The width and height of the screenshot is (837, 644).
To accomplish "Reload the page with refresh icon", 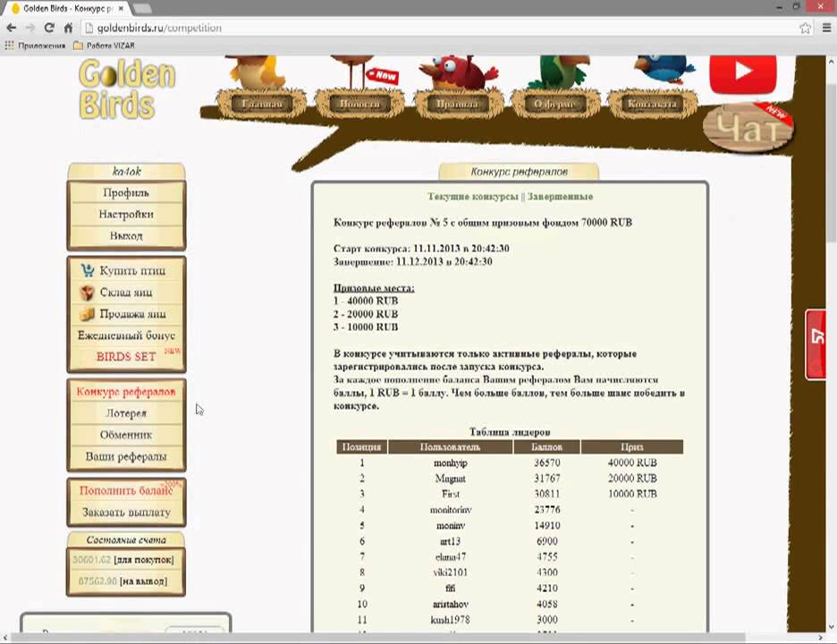I will click(49, 28).
